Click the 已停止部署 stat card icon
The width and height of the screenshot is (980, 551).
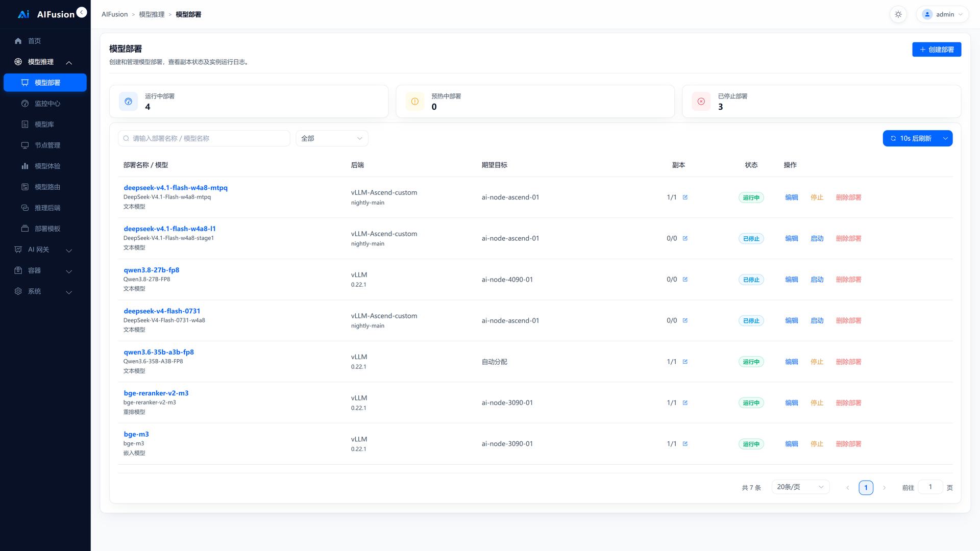[701, 102]
